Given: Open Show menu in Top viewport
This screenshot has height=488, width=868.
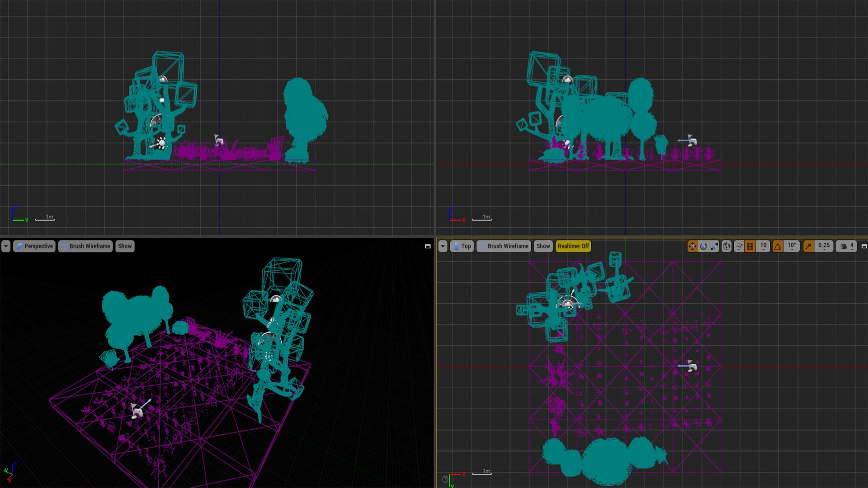Looking at the screenshot, I should [543, 246].
